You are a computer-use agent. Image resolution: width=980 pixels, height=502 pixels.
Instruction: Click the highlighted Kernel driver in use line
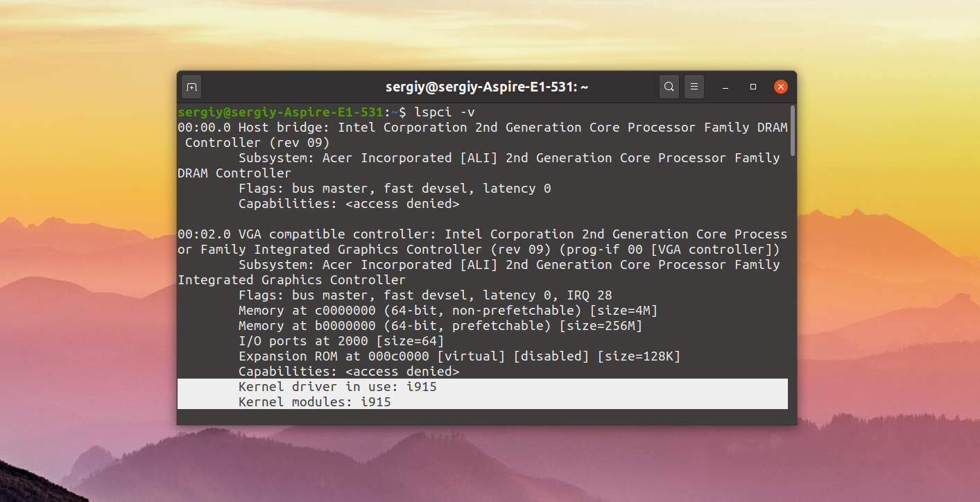pyautogui.click(x=483, y=387)
